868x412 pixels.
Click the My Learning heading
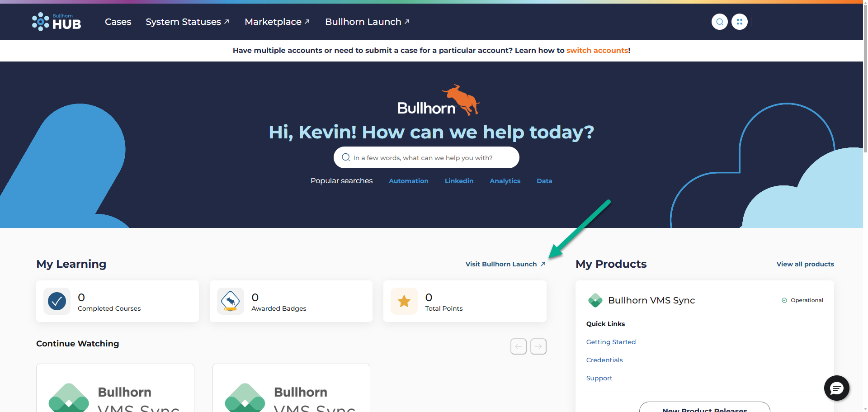pos(71,264)
